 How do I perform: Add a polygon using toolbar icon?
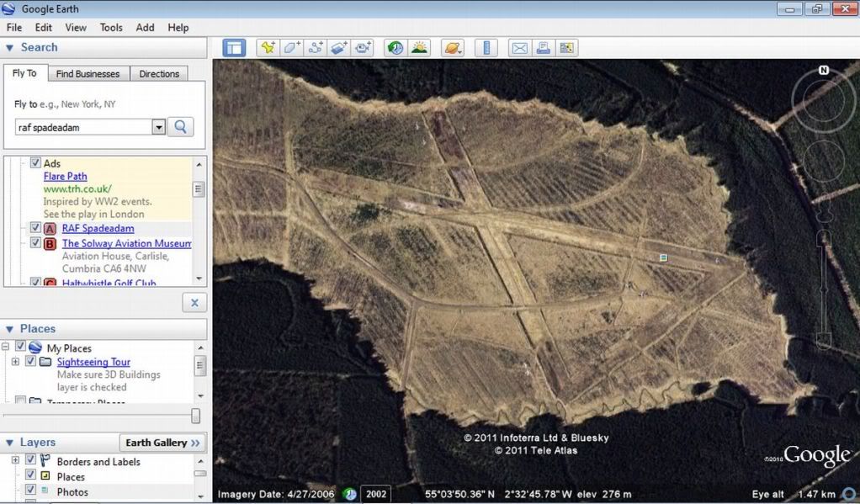[291, 48]
